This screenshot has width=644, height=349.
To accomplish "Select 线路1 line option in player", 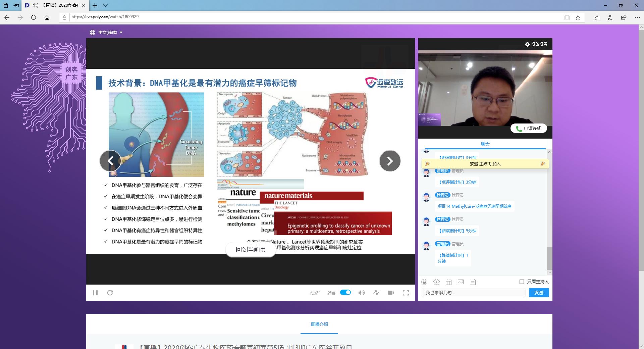I will [x=315, y=293].
